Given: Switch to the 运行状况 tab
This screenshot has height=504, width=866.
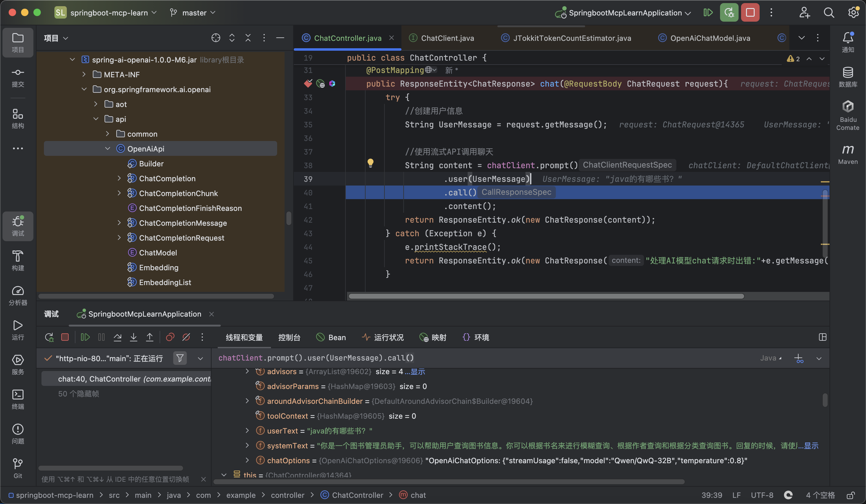Looking at the screenshot, I should pos(383,337).
